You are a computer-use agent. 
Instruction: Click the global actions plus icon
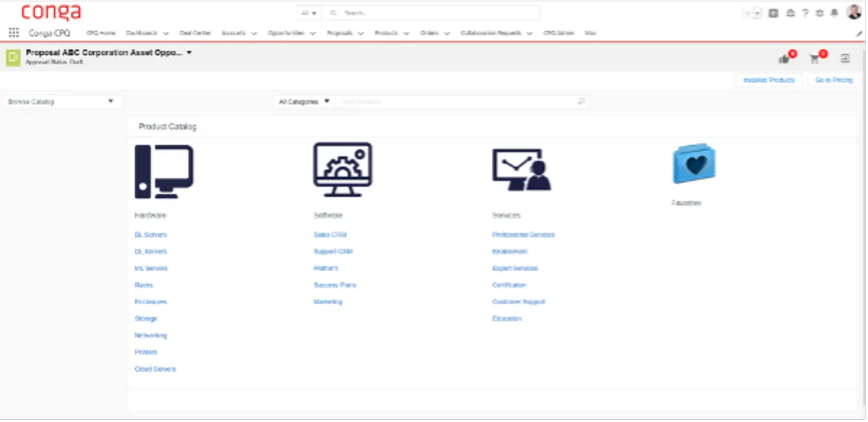773,13
